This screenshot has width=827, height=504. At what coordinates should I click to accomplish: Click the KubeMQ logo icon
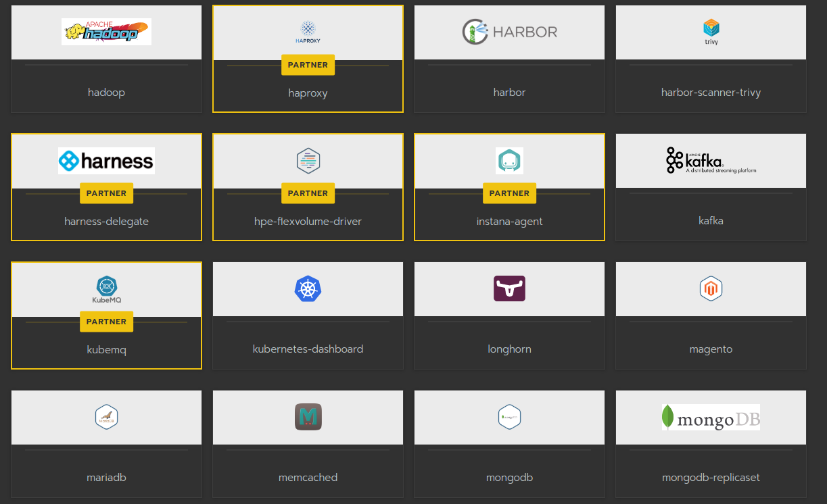[x=106, y=289]
